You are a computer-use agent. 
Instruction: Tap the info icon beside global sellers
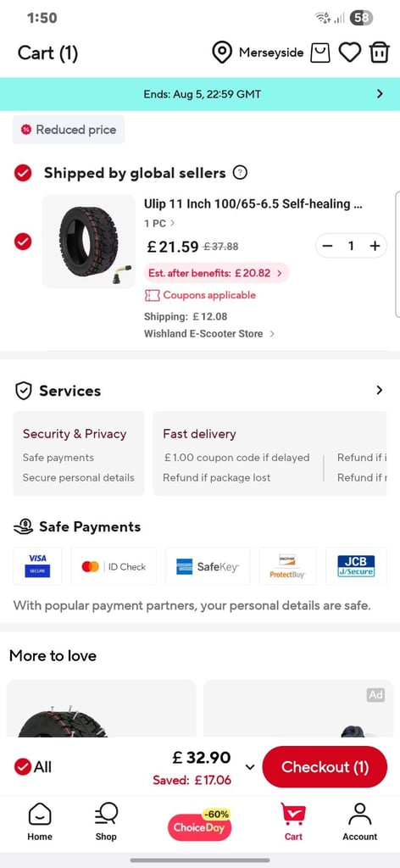[x=240, y=173]
